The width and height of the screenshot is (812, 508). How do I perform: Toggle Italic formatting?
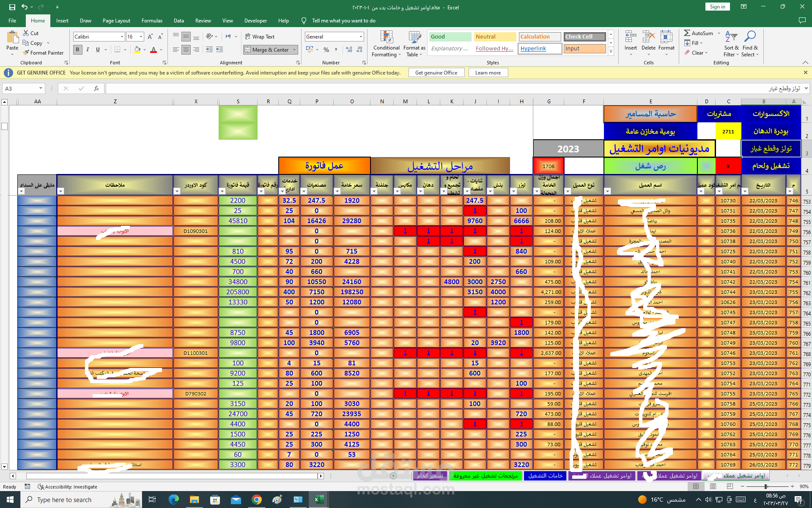[88, 50]
